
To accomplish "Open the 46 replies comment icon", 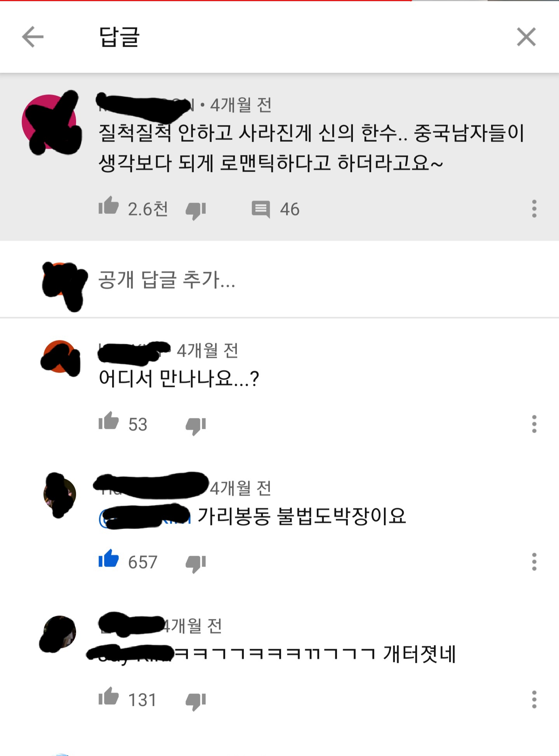I will 260,210.
